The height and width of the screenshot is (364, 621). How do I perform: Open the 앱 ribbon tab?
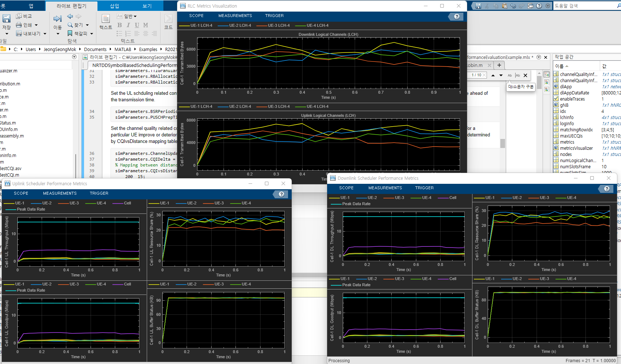pyautogui.click(x=31, y=6)
